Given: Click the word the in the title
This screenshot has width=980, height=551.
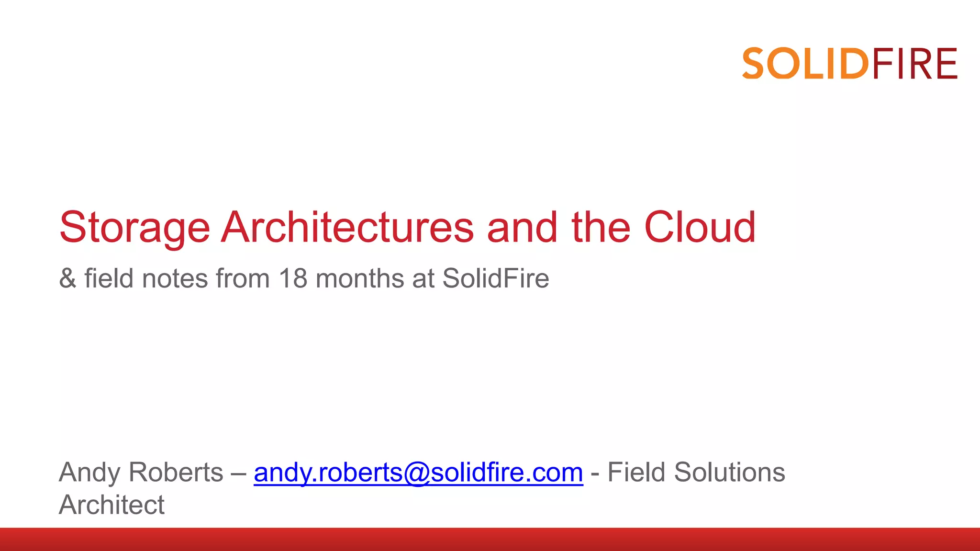Looking at the screenshot, I should (601, 228).
